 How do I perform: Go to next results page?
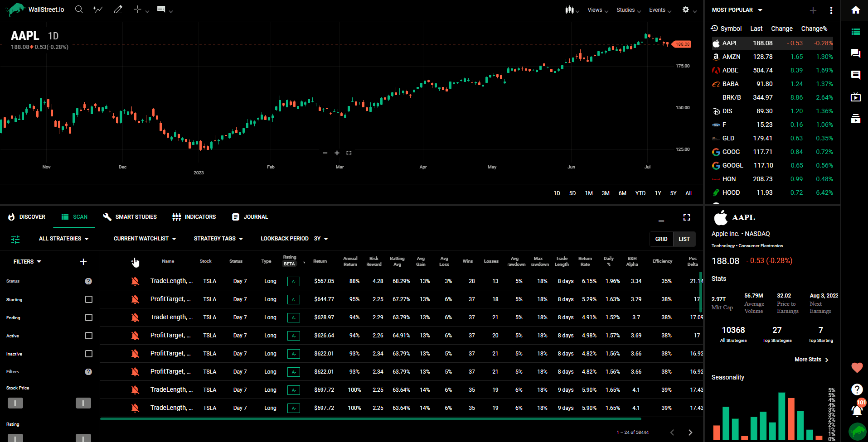[690, 432]
